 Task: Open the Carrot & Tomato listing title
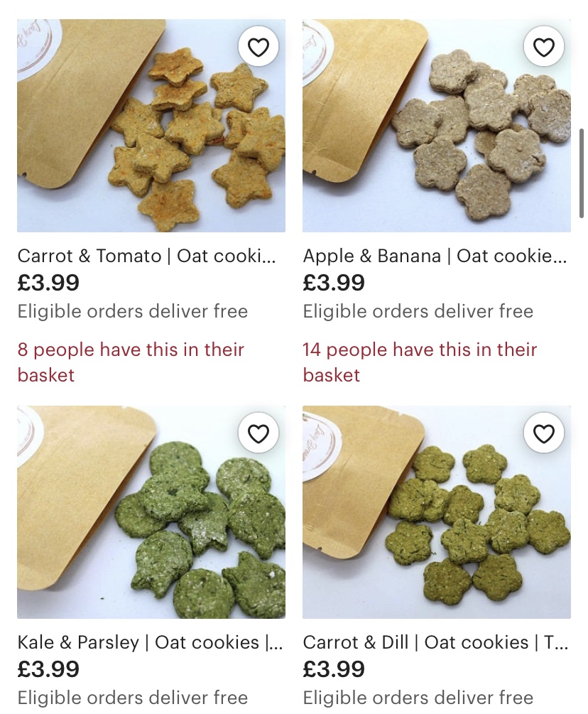(x=147, y=256)
